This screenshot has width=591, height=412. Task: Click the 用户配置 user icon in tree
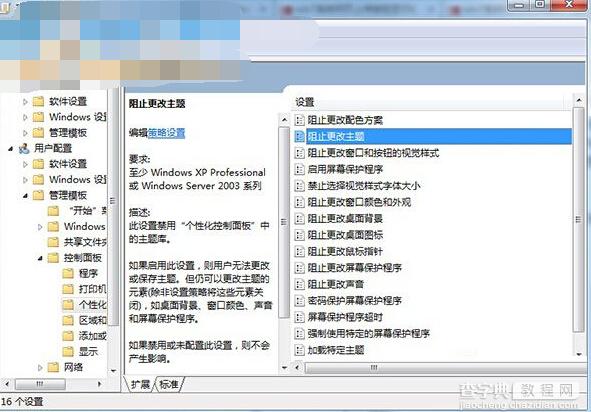coord(24,148)
